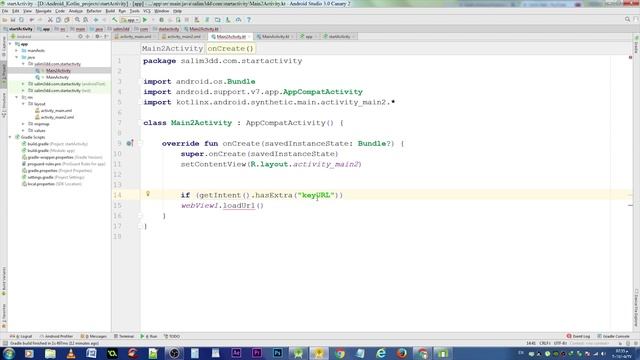
Task: Select activity_main2.xml in the layout folder
Action: point(57,117)
